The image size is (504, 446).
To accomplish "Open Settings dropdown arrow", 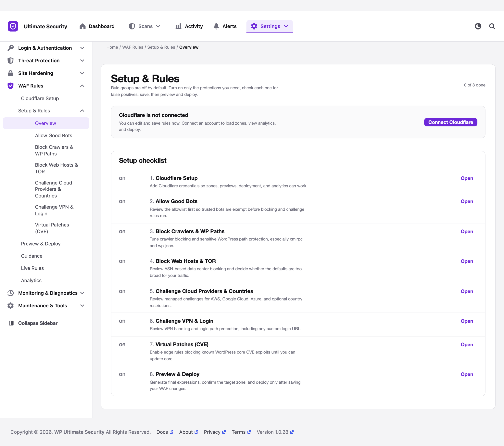I will [x=286, y=26].
